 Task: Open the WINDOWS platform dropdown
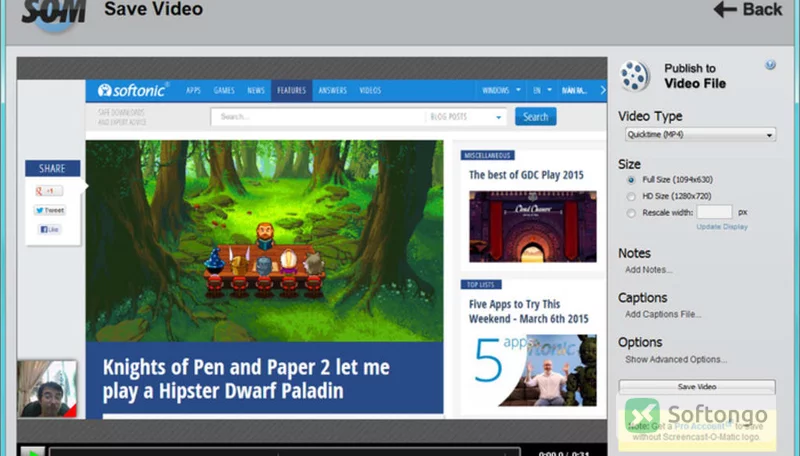click(502, 90)
